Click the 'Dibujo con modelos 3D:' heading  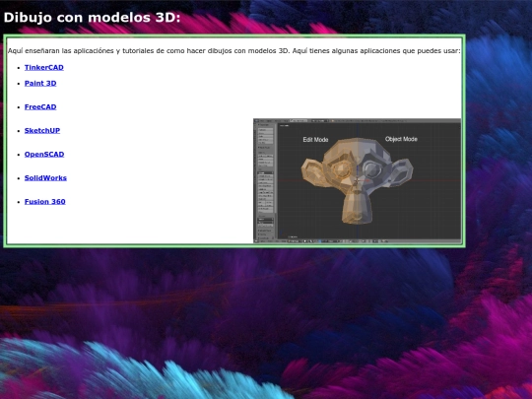tap(92, 18)
